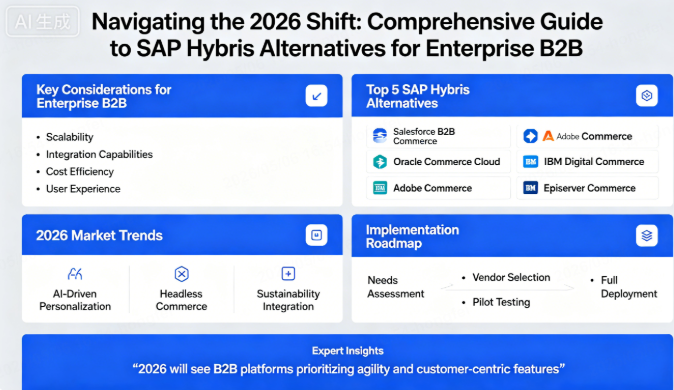
Task: Click the red Adobe 'A' logo
Action: (x=548, y=136)
